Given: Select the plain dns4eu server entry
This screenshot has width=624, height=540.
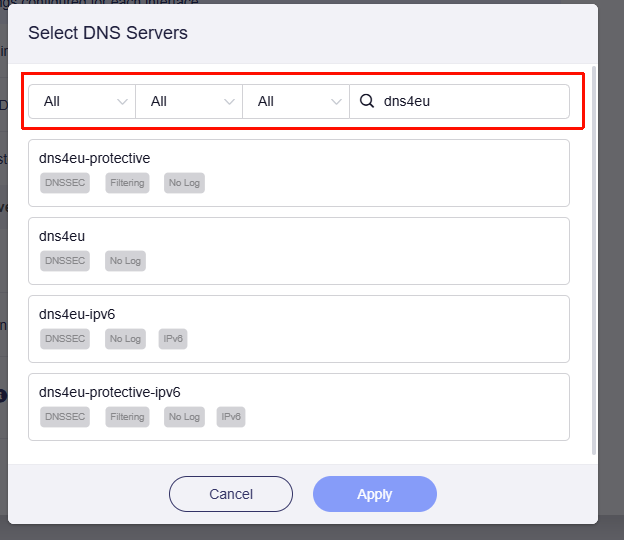Looking at the screenshot, I should coord(299,237).
